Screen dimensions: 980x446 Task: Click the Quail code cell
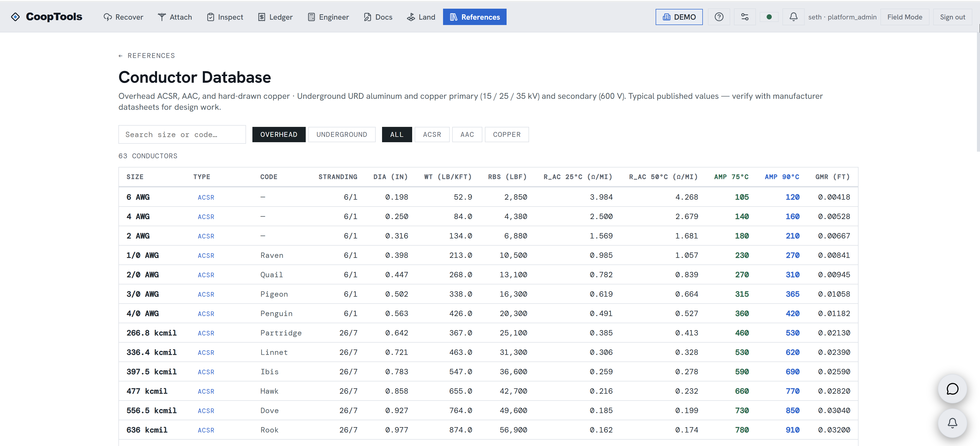pyautogui.click(x=272, y=274)
